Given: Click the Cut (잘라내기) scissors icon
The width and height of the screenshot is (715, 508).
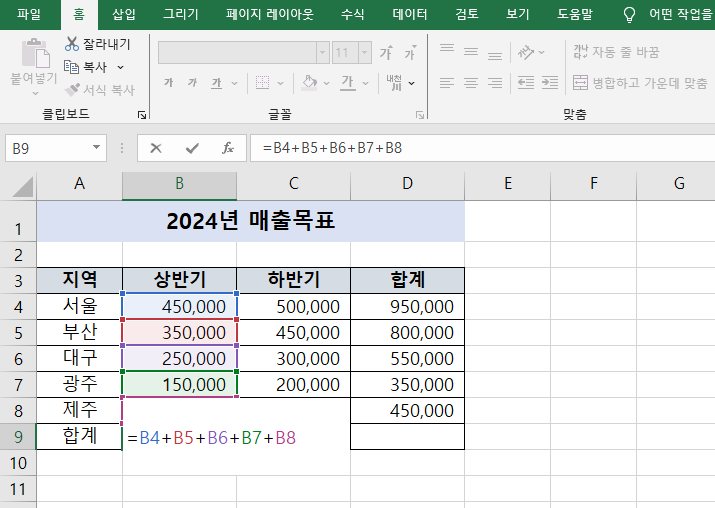Looking at the screenshot, I should (x=72, y=44).
